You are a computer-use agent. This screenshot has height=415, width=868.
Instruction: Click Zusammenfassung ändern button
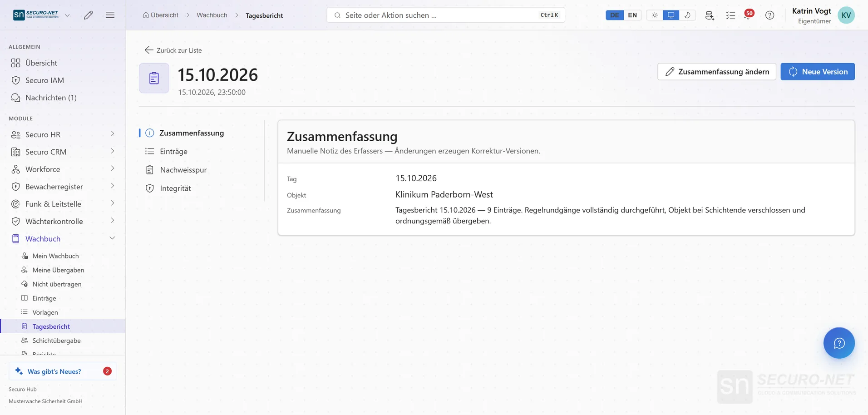pos(716,72)
